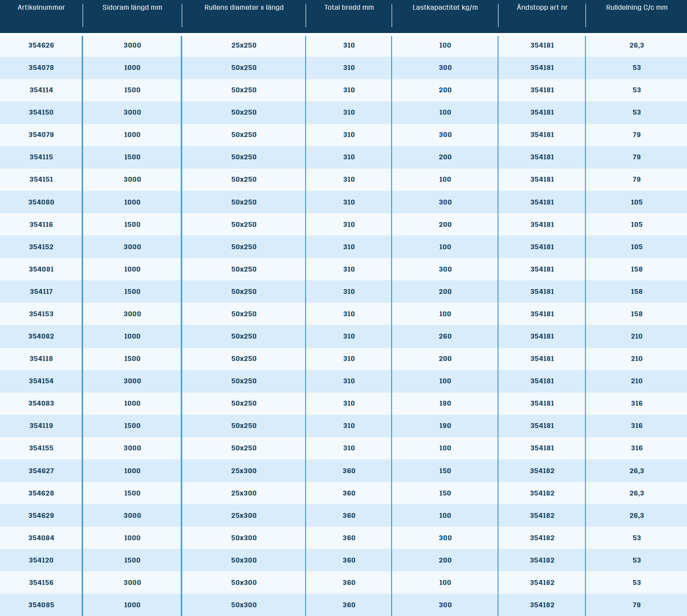687x616 pixels.
Task: Select article number 354153
Action: click(41, 314)
